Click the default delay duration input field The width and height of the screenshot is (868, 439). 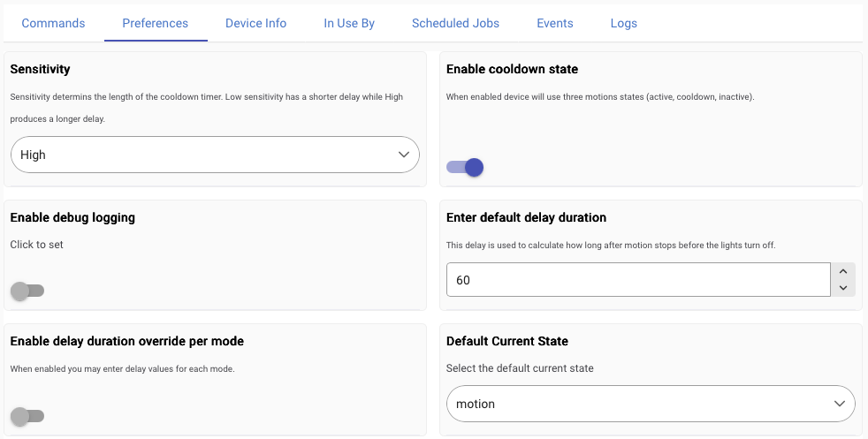(637, 280)
